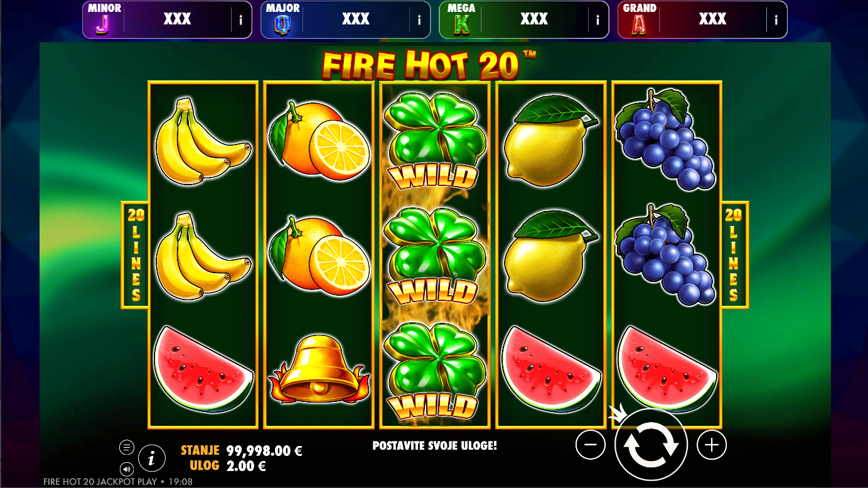Click the top Wild clover symbol

point(435,141)
